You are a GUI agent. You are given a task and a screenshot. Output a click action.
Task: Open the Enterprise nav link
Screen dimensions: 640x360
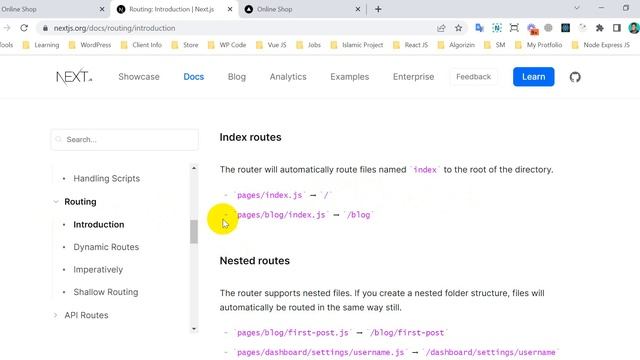point(413,77)
